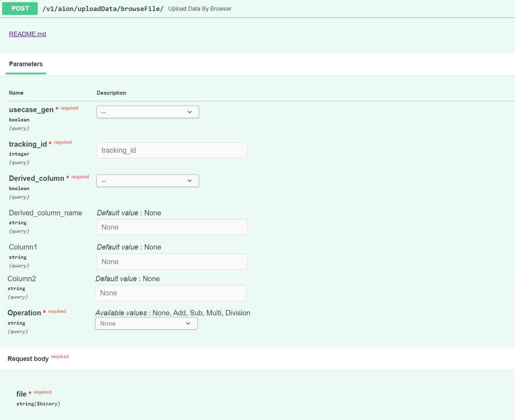Open the usecase_gen boolean dropdown
The width and height of the screenshot is (515, 420).
point(148,112)
